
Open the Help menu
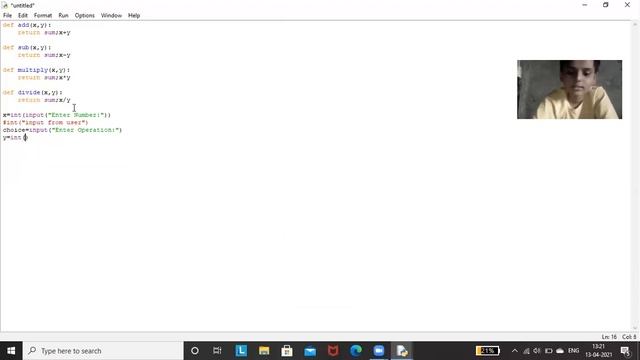coord(134,16)
